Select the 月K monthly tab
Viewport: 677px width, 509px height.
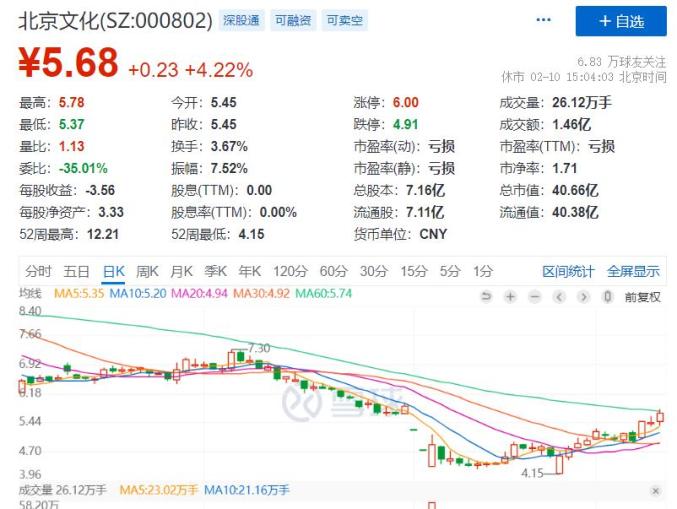click(181, 272)
